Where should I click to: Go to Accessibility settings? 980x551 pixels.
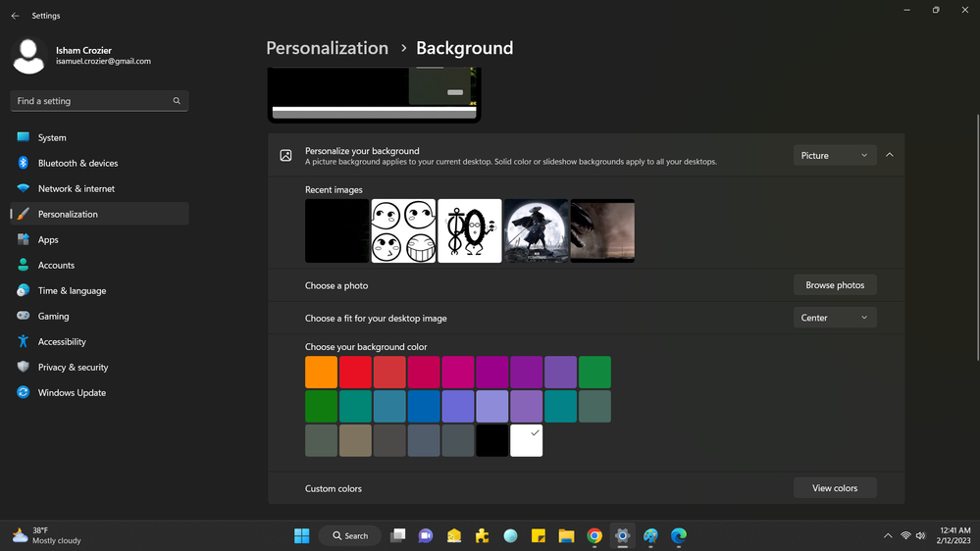click(x=62, y=342)
